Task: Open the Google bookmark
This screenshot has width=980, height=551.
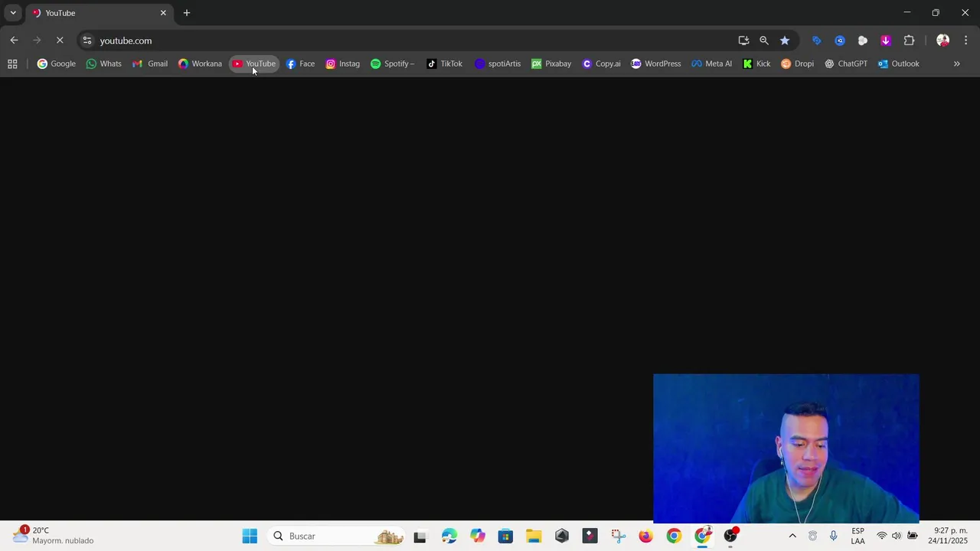Action: tap(57, 64)
